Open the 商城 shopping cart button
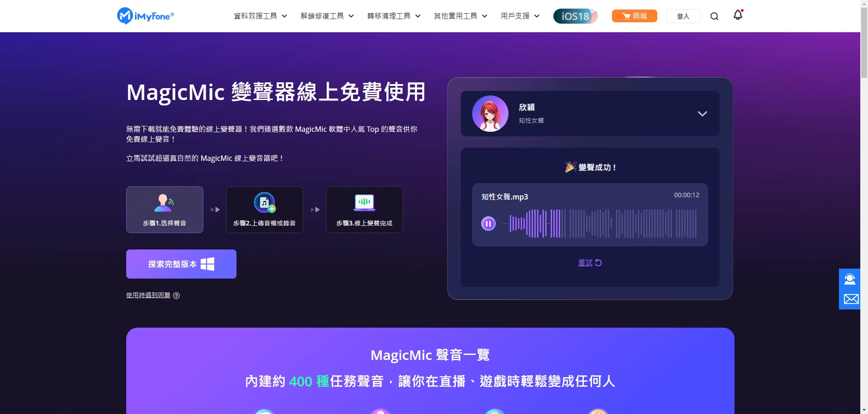868x414 pixels. point(634,16)
